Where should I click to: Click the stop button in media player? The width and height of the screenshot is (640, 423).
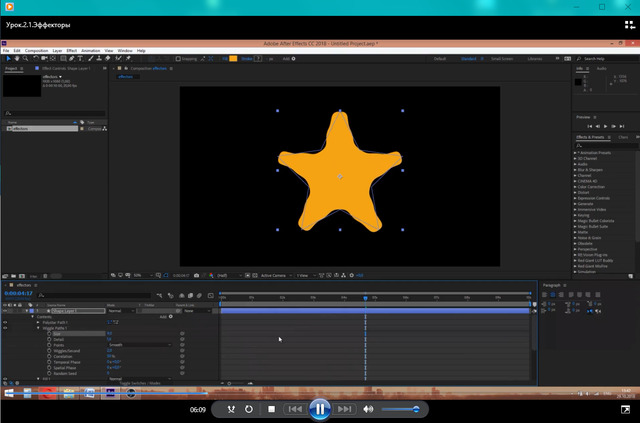[x=271, y=409]
